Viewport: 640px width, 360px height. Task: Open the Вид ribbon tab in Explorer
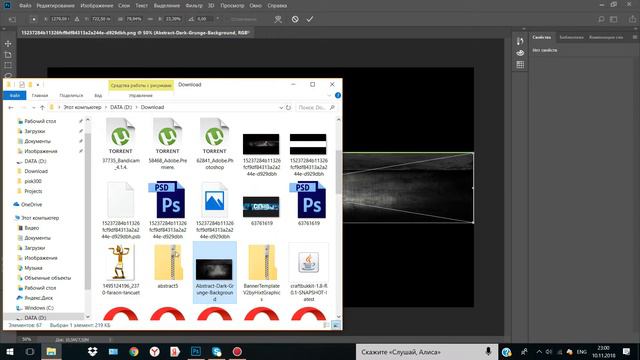(x=98, y=96)
